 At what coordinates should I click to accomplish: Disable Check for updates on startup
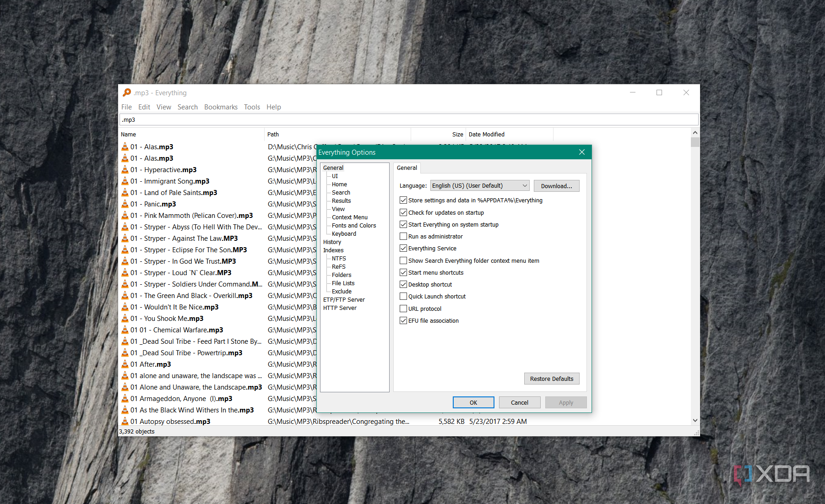(403, 212)
